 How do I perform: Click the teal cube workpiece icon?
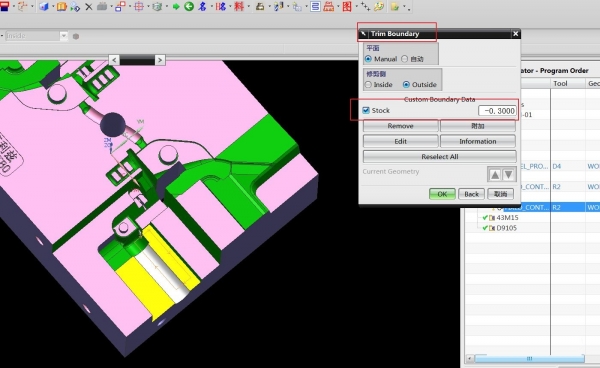click(157, 6)
